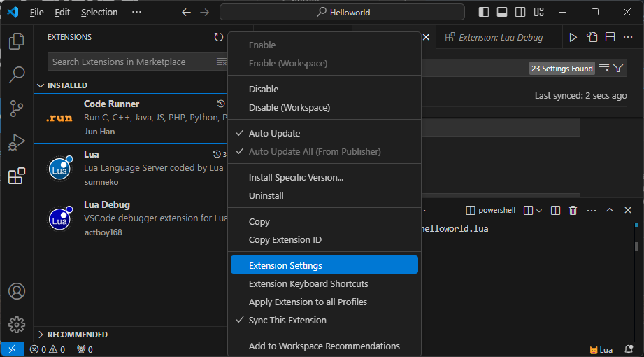644x357 pixels.
Task: Toggle the primary side bar layout icon
Action: click(484, 13)
